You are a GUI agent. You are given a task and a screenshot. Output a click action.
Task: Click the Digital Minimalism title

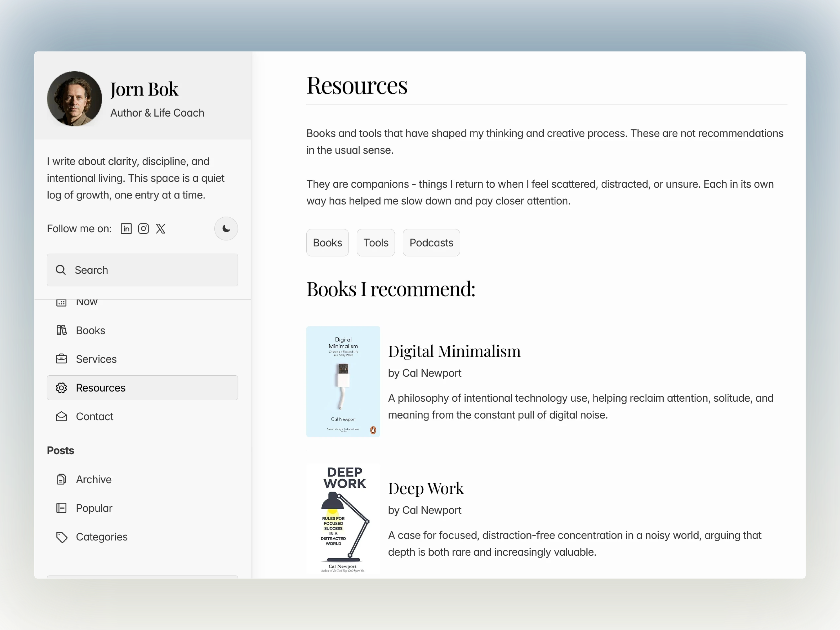point(454,351)
